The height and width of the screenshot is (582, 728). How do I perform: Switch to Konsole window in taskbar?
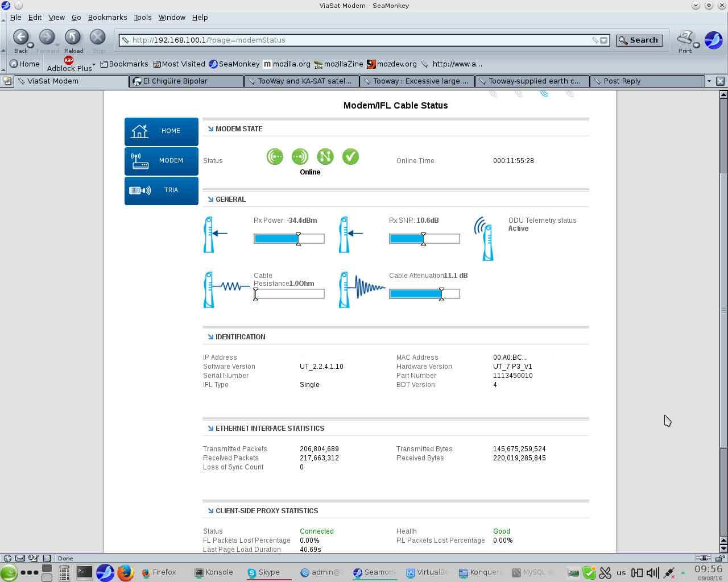coord(214,572)
